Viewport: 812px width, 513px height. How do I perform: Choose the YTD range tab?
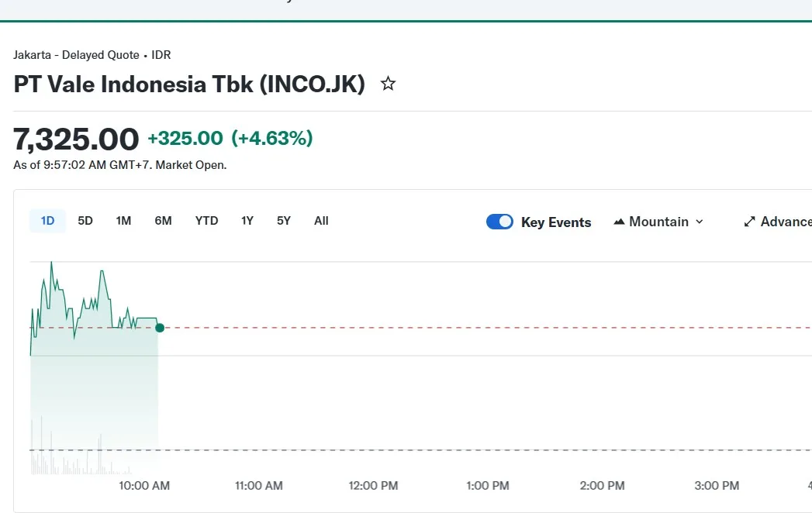206,221
